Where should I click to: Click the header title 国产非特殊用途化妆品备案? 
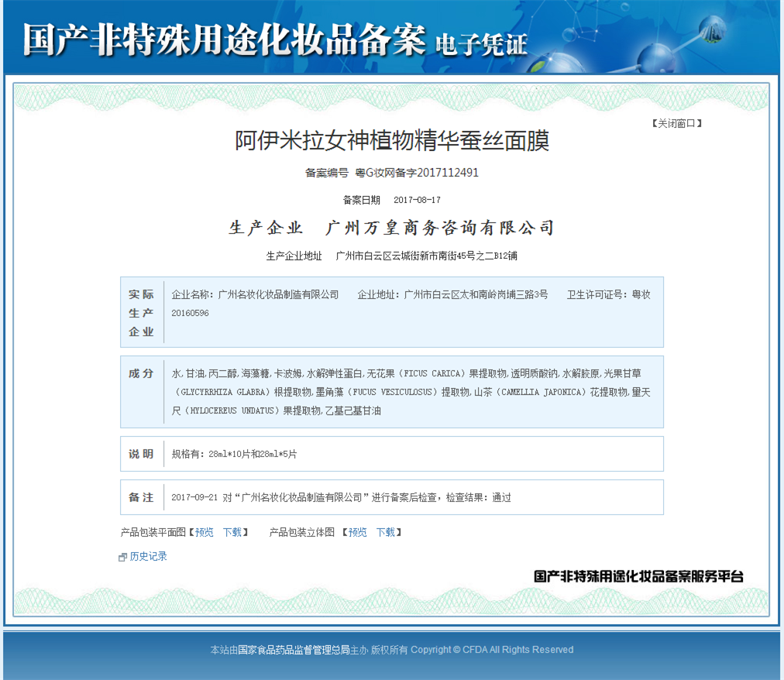(x=225, y=40)
